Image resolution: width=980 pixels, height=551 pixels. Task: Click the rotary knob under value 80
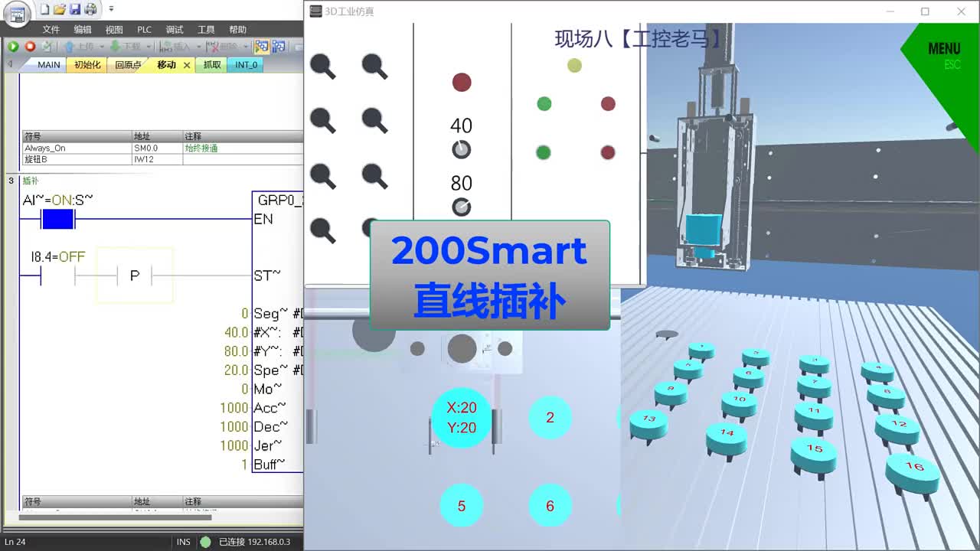coord(461,207)
